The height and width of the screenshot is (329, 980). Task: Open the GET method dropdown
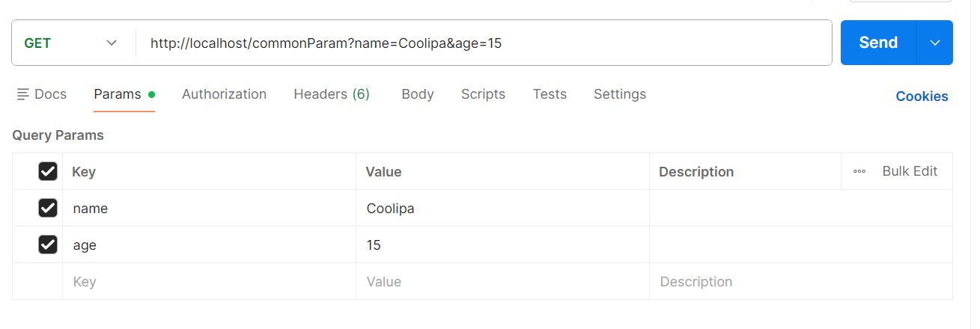pos(73,43)
